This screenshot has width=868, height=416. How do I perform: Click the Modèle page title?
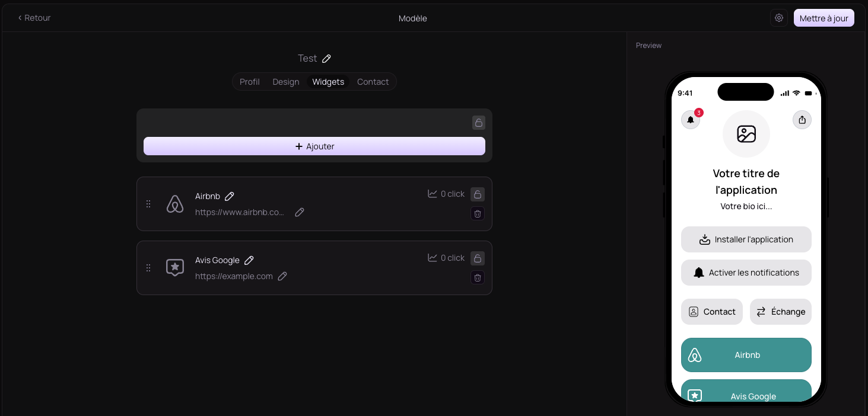tap(413, 18)
